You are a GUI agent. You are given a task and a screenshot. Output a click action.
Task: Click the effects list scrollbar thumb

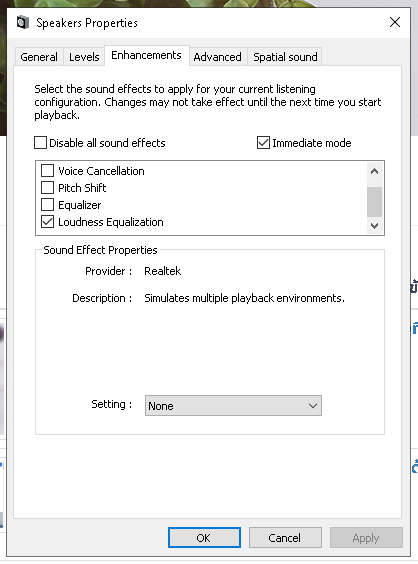pyautogui.click(x=374, y=202)
